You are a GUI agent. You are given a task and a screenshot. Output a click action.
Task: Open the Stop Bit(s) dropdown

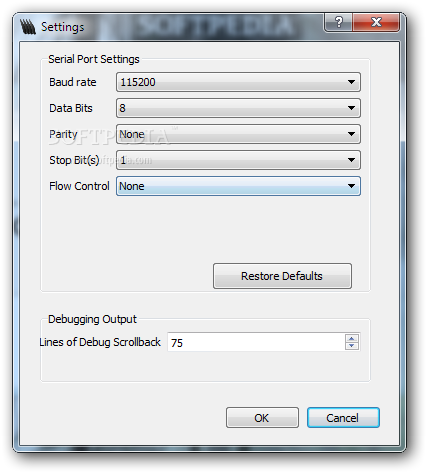pos(238,160)
